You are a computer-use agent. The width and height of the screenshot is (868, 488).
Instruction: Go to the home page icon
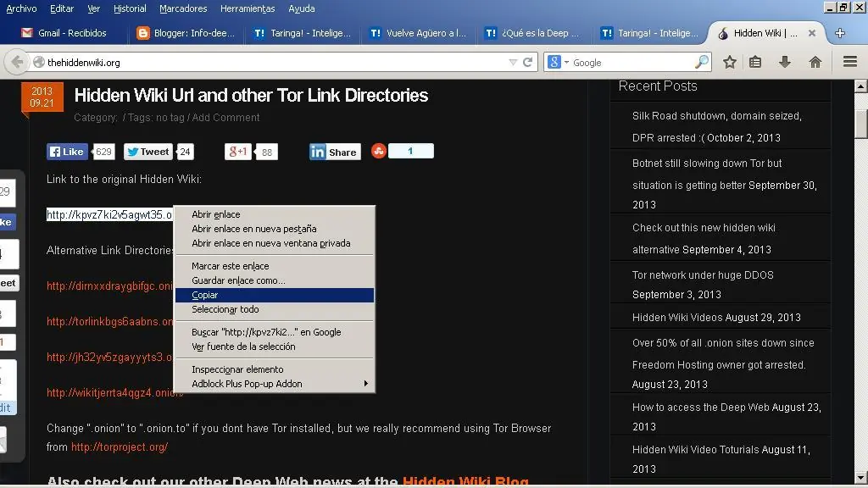click(815, 62)
